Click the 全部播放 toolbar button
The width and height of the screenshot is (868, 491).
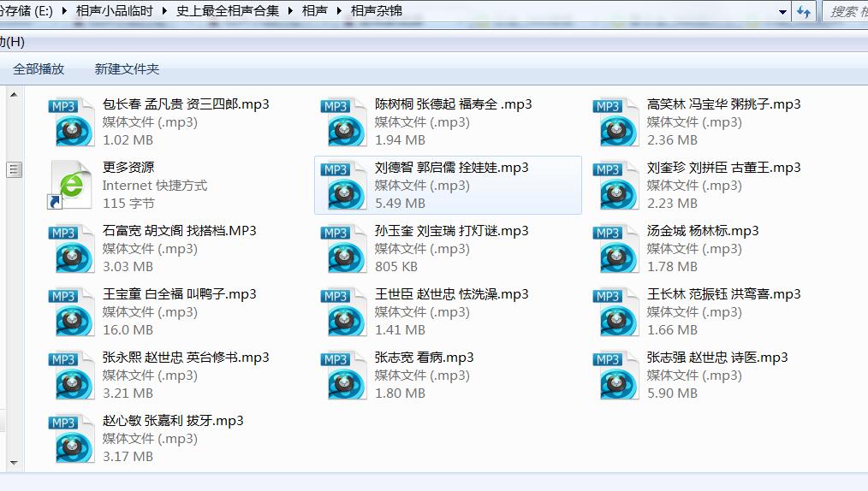coord(39,69)
